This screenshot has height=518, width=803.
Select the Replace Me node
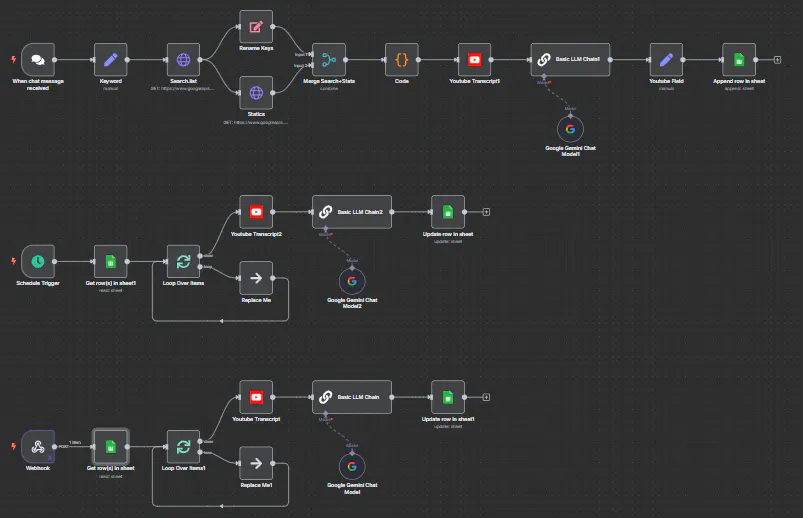click(256, 278)
